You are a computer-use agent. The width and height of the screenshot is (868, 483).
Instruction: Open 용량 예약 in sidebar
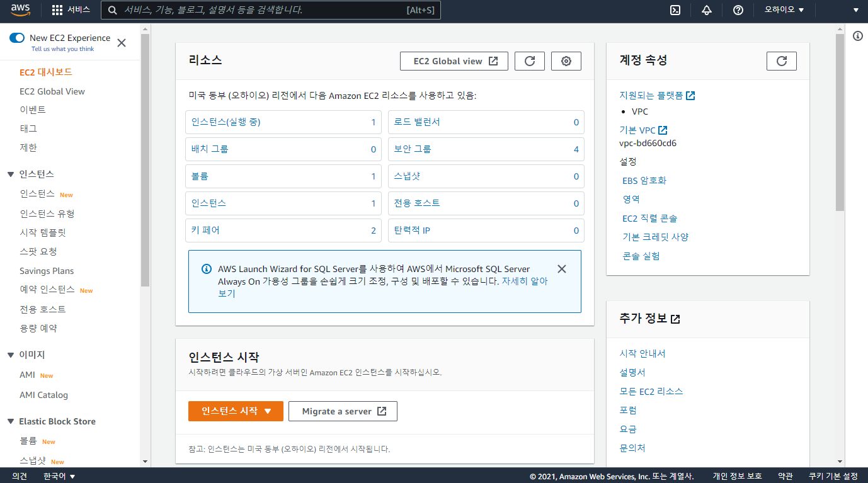tap(38, 328)
